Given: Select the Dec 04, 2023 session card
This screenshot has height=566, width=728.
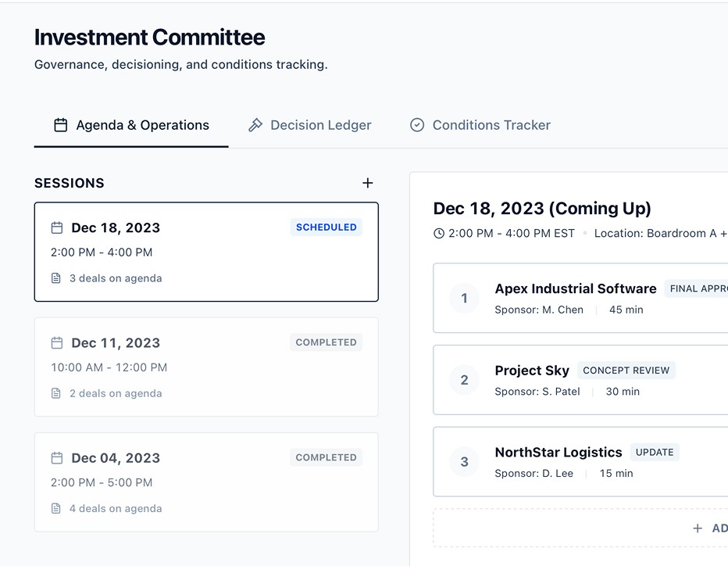Looking at the screenshot, I should point(206,482).
